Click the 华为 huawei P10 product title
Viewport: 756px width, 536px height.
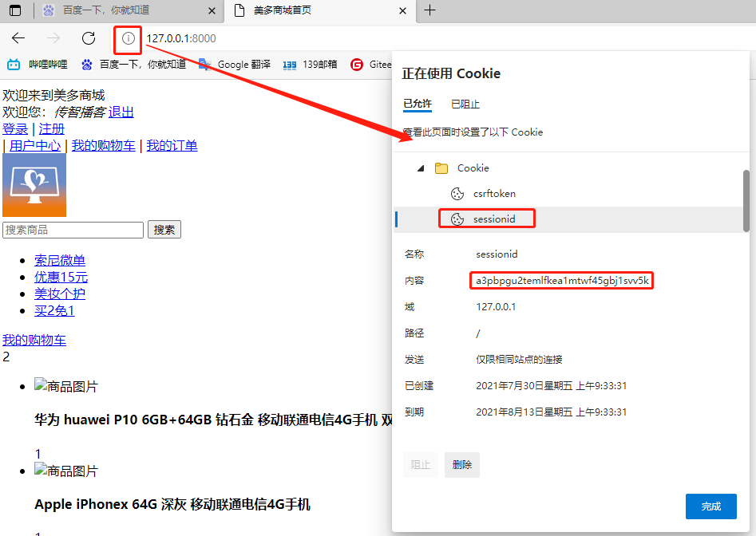point(212,420)
